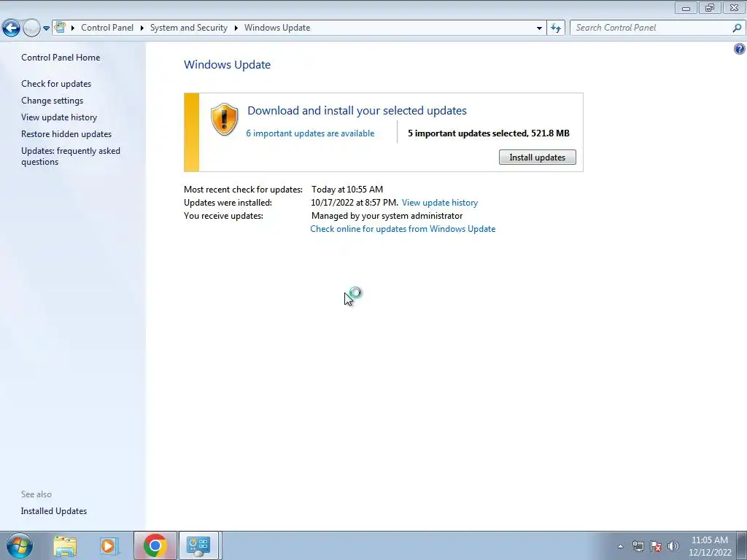The height and width of the screenshot is (560, 747).
Task: Switch to Google Chrome on the taskbar
Action: click(155, 545)
